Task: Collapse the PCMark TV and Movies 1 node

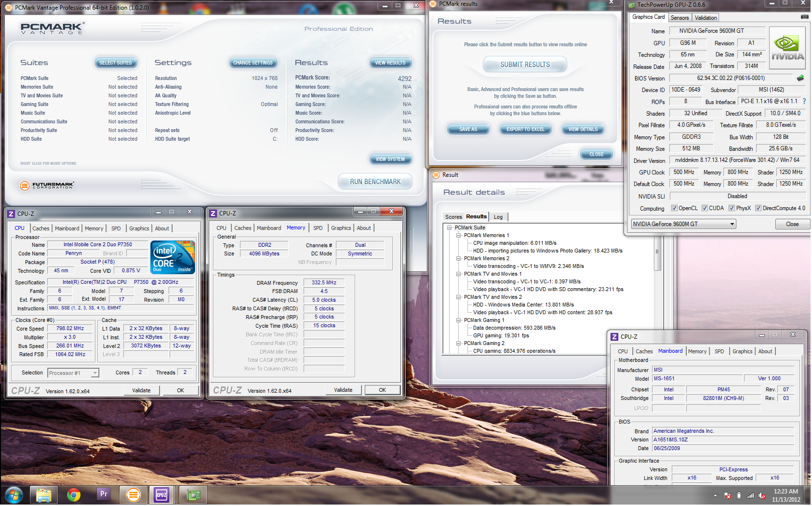Action: tap(459, 274)
